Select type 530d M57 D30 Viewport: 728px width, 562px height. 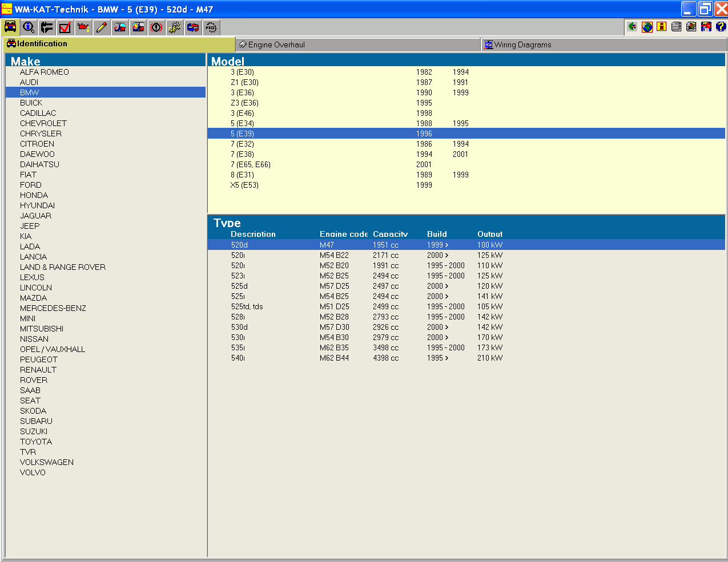[466, 327]
